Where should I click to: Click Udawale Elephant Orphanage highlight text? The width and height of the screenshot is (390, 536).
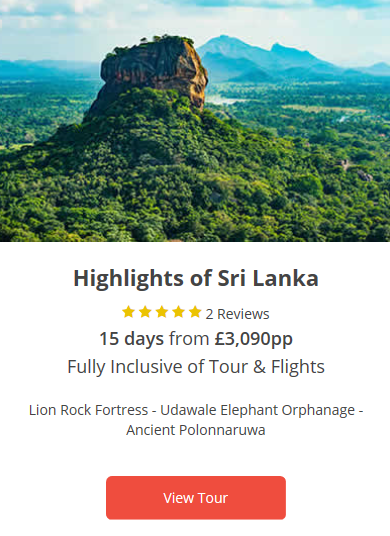[257, 410]
